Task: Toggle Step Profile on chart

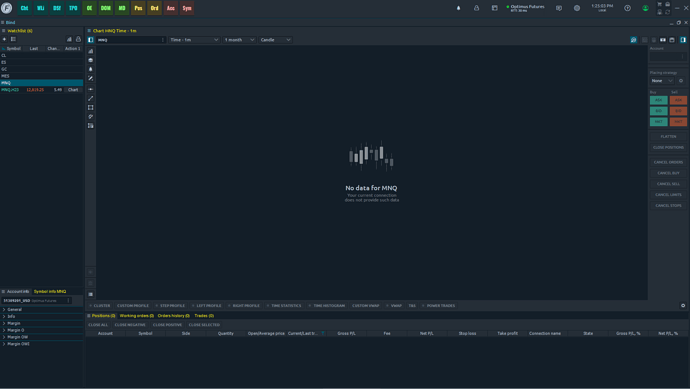Action: coord(170,305)
